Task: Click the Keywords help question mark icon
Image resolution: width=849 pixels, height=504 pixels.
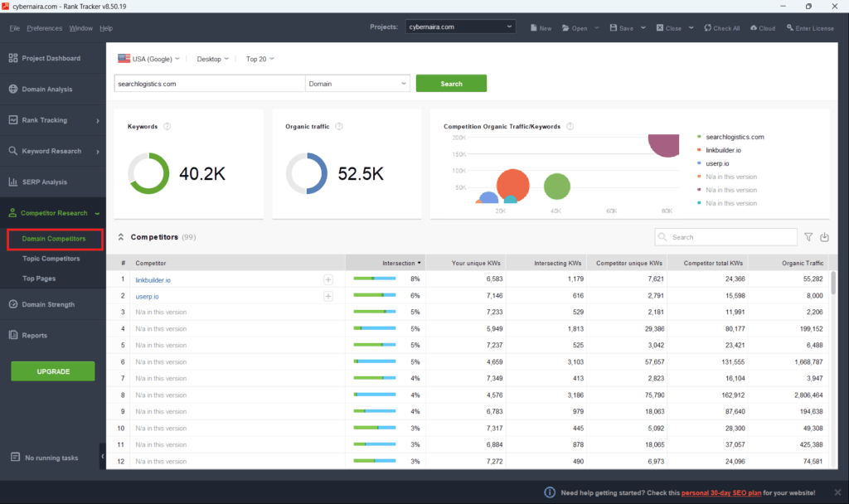Action: 167,126
